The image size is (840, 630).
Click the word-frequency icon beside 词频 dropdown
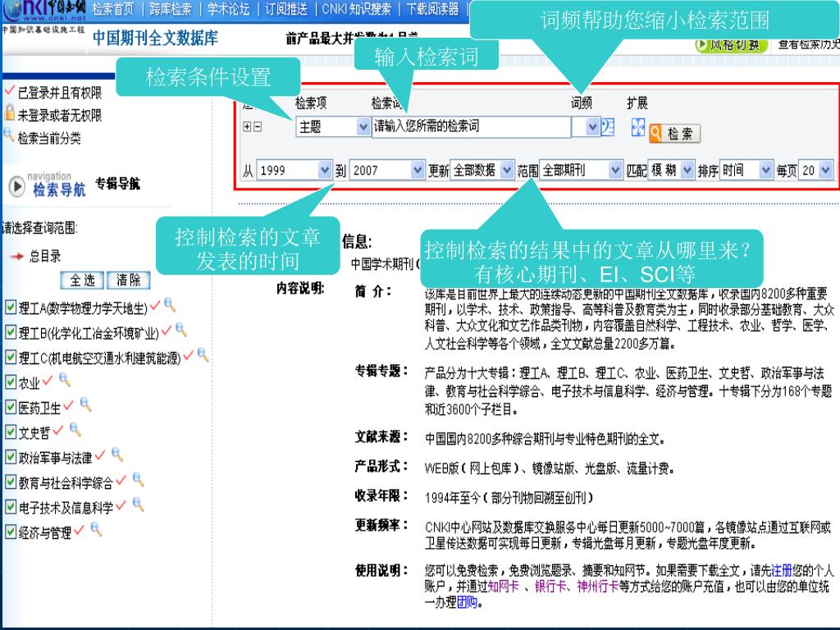click(x=608, y=127)
